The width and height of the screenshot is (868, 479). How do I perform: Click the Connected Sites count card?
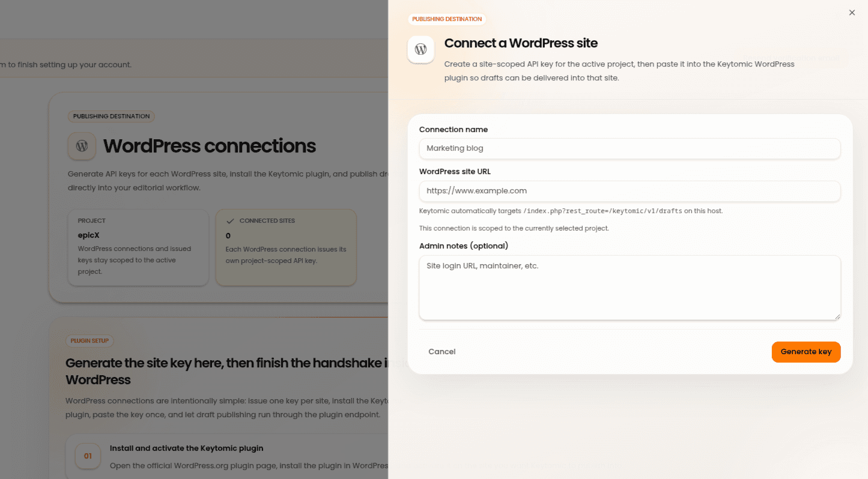(x=286, y=247)
